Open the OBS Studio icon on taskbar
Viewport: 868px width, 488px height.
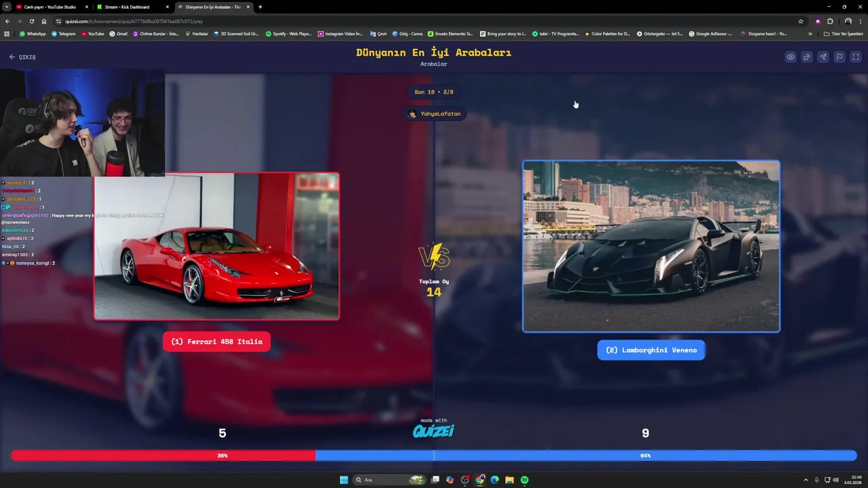(465, 480)
